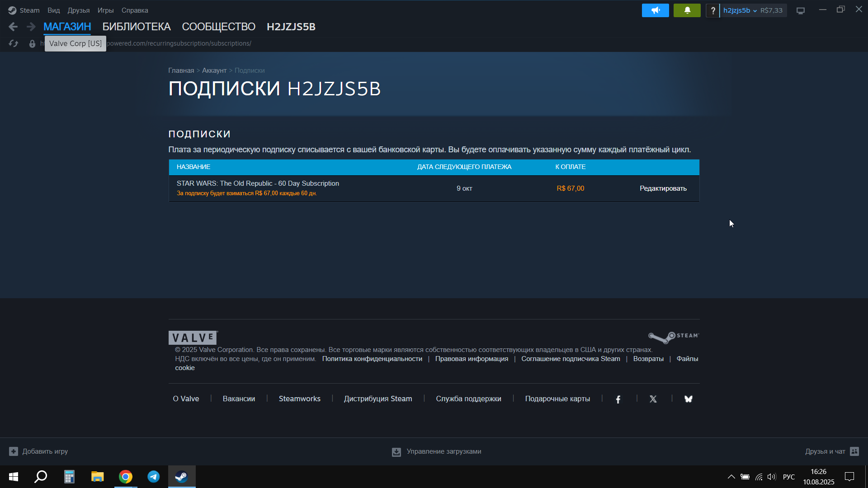The width and height of the screenshot is (868, 488).
Task: Go forward with the right arrow
Action: tap(31, 27)
